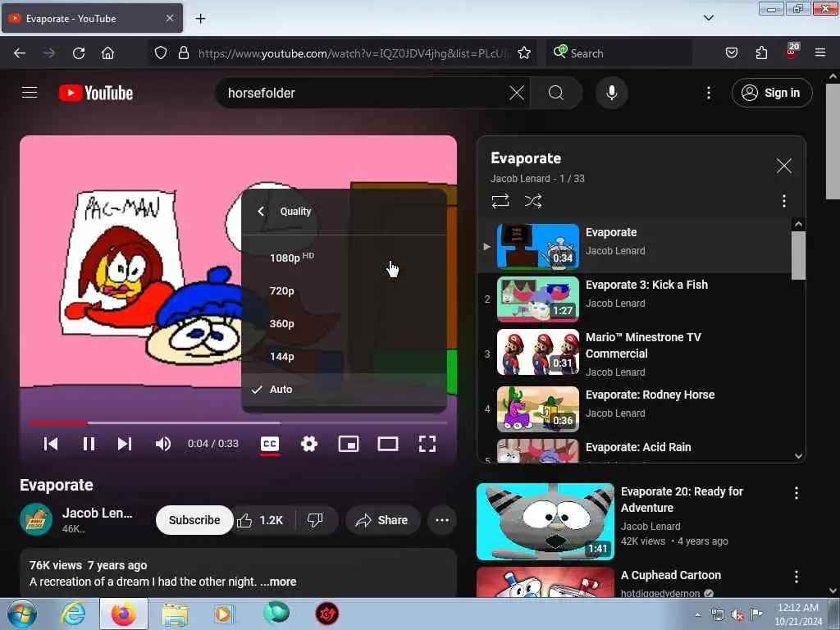Toggle playlist shuffle
This screenshot has height=630, width=840.
point(533,202)
